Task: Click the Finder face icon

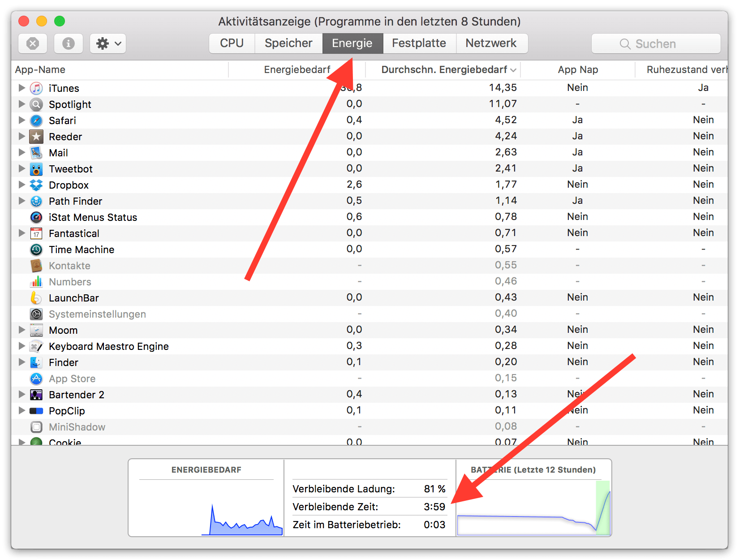Action: (x=36, y=362)
